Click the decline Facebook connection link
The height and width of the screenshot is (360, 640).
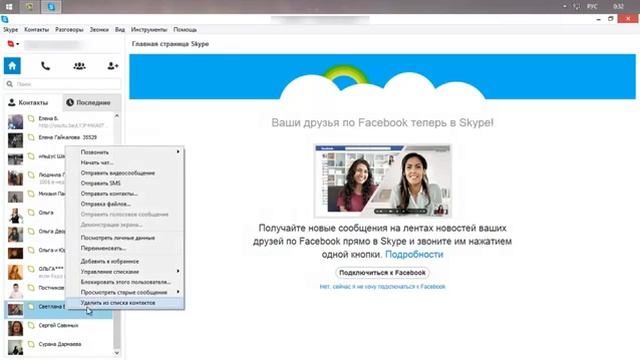(x=382, y=287)
